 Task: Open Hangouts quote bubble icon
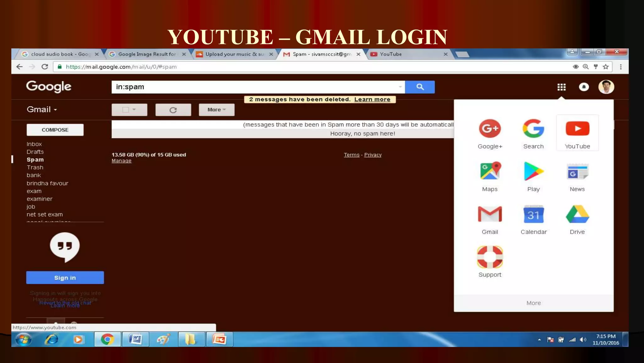point(65,247)
